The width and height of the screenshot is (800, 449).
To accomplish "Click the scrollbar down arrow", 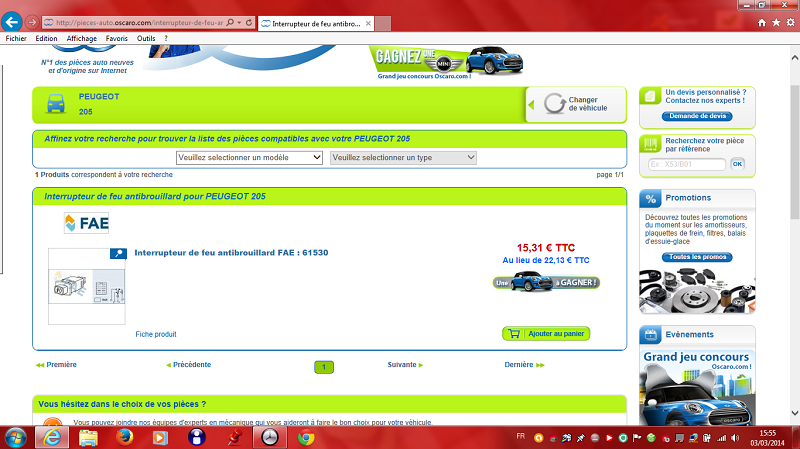I will (795, 413).
